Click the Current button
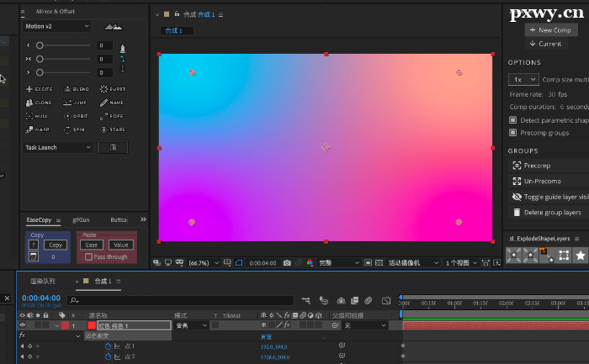The width and height of the screenshot is (589, 364). point(546,44)
